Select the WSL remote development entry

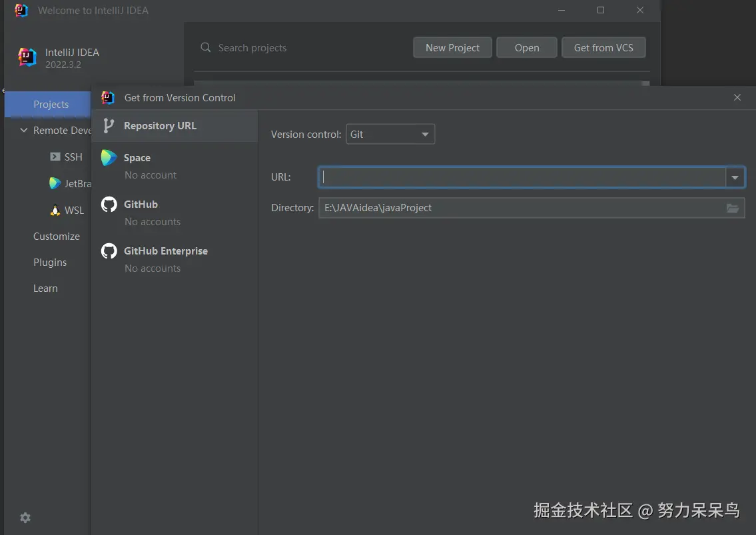coord(67,211)
